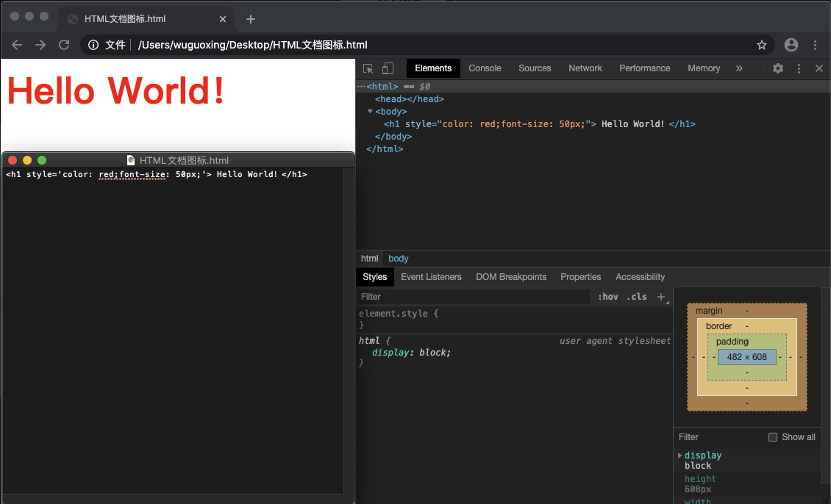This screenshot has width=831, height=504.
Task: Expand the computed display property
Action: pos(680,456)
